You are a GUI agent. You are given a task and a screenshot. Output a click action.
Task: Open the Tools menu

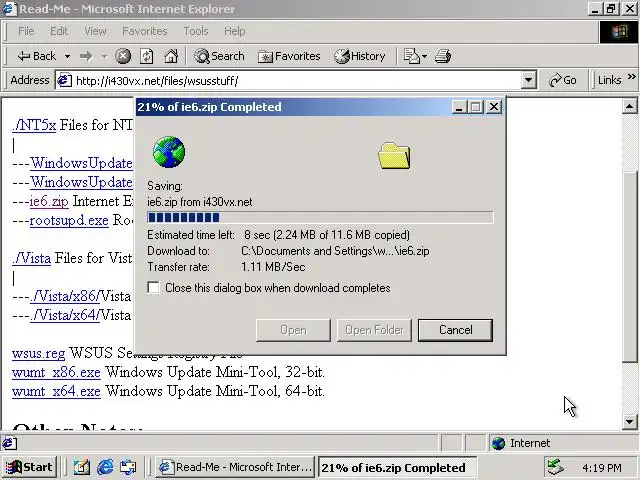[x=196, y=31]
